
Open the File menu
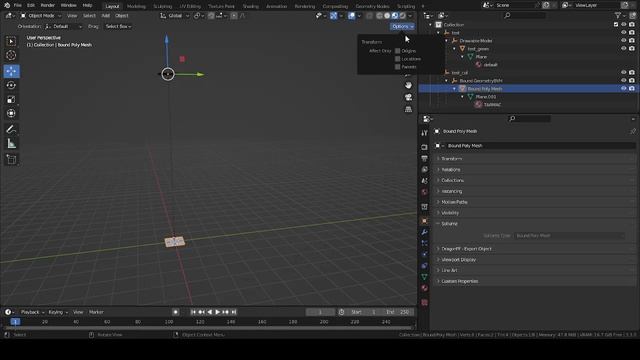pos(17,5)
